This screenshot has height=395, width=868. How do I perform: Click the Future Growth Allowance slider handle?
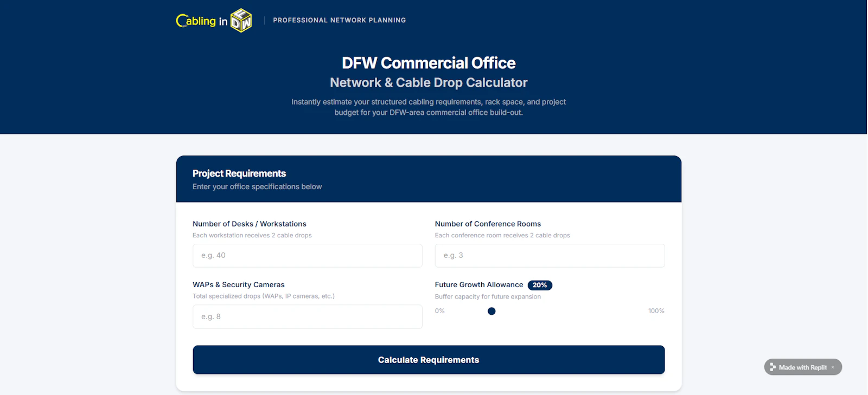492,311
